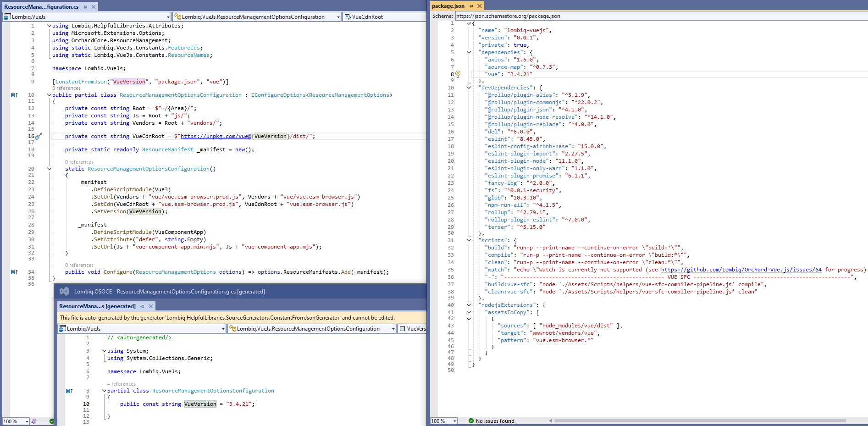
Task: Click the '3 references' CodeLens above the class
Action: point(66,88)
